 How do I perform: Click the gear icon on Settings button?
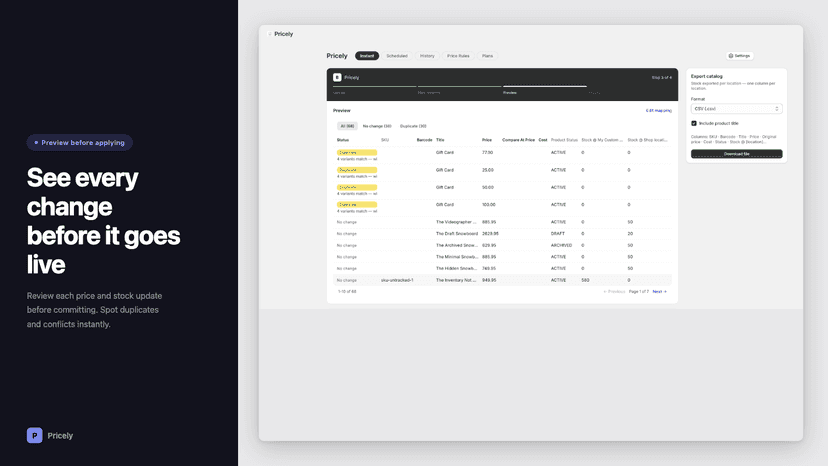731,55
